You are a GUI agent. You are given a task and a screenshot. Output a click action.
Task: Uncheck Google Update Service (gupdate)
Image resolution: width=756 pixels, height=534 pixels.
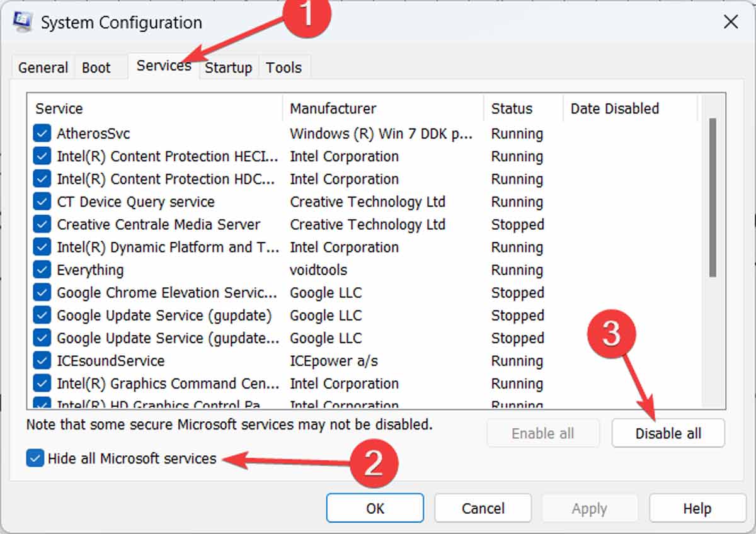(42, 315)
